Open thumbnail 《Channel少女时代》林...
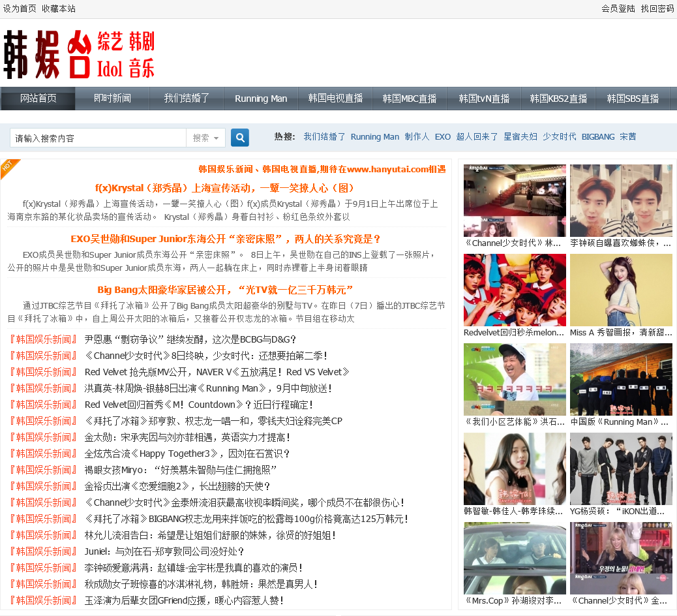The image size is (677, 616). [515, 200]
